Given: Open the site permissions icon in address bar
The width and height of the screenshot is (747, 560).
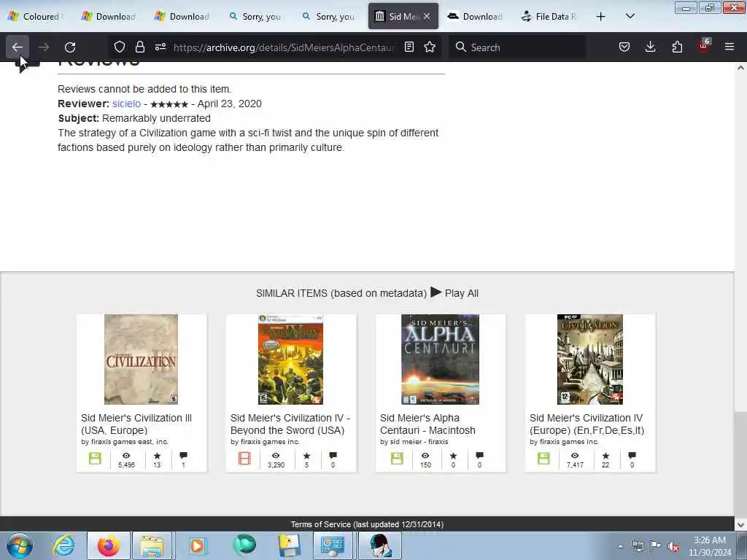Looking at the screenshot, I should [160, 47].
